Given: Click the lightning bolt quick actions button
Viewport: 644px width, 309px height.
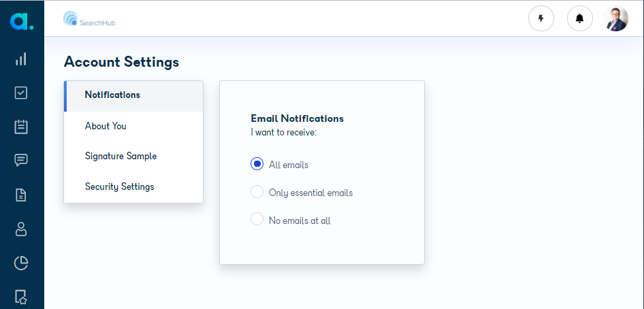Looking at the screenshot, I should (x=541, y=18).
